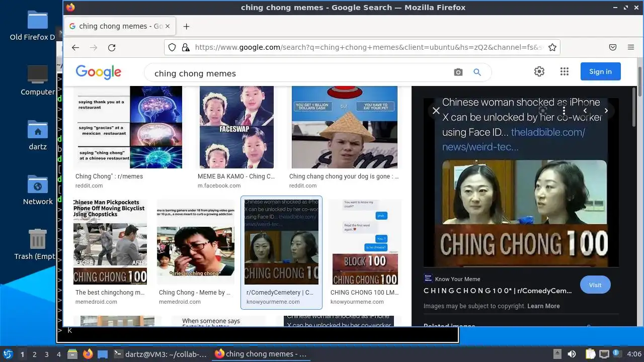Image resolution: width=644 pixels, height=362 pixels.
Task: Open the crying gamer meme thumbnail
Action: pos(196,242)
